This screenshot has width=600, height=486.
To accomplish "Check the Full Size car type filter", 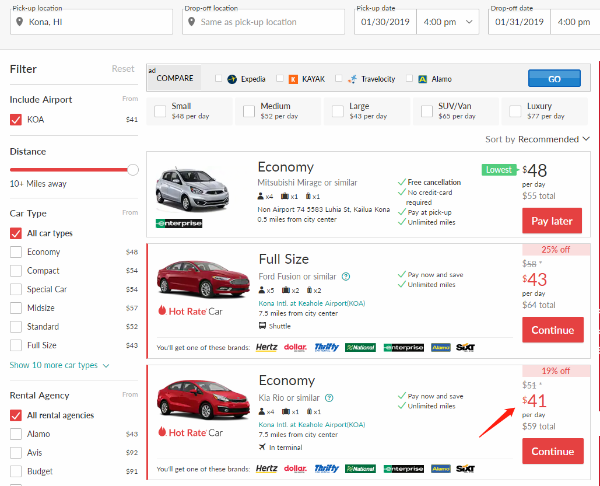I will 16,345.
